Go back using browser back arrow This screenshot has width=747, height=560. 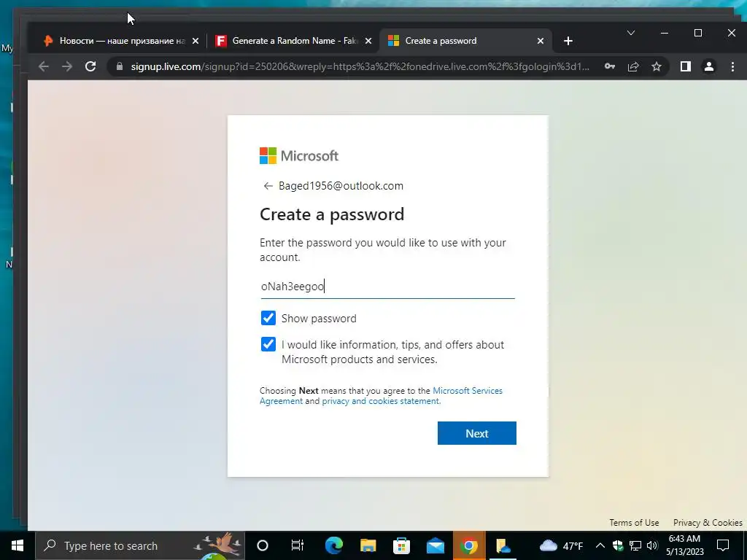click(x=43, y=66)
